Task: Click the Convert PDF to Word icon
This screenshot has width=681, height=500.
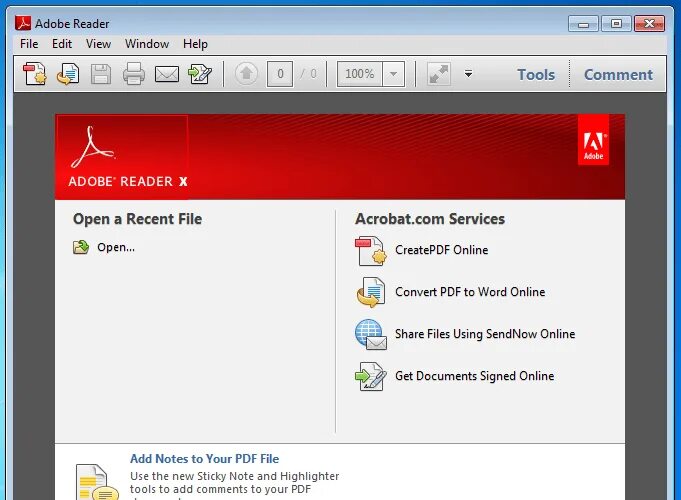Action: [370, 292]
